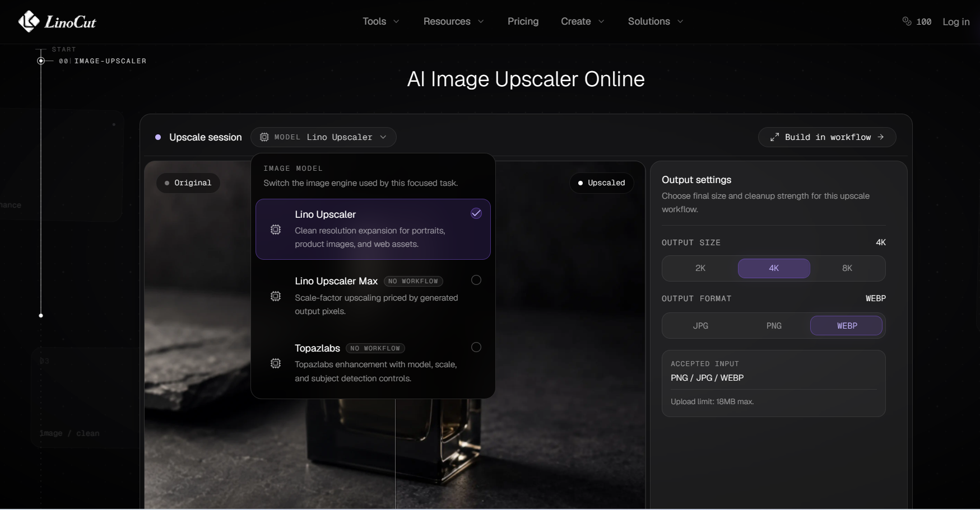Open the Create dropdown menu
This screenshot has width=980, height=510.
(x=583, y=21)
